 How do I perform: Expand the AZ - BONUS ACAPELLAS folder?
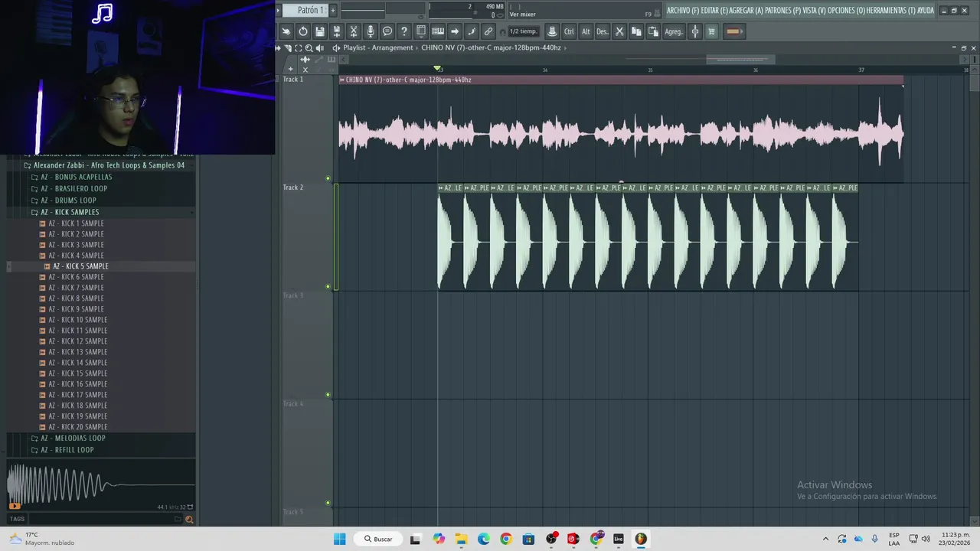tap(76, 177)
